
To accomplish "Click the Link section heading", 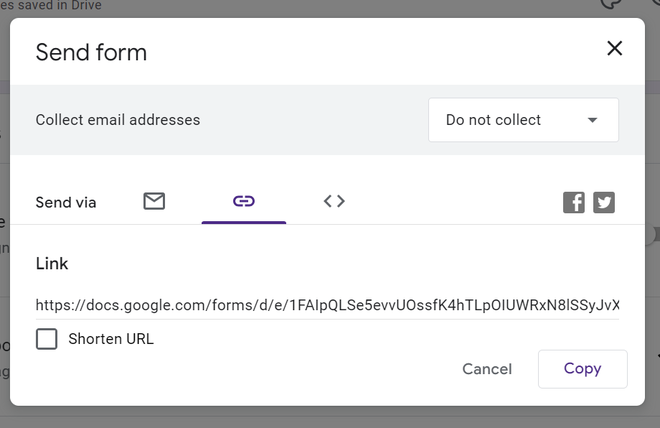I will click(x=52, y=264).
